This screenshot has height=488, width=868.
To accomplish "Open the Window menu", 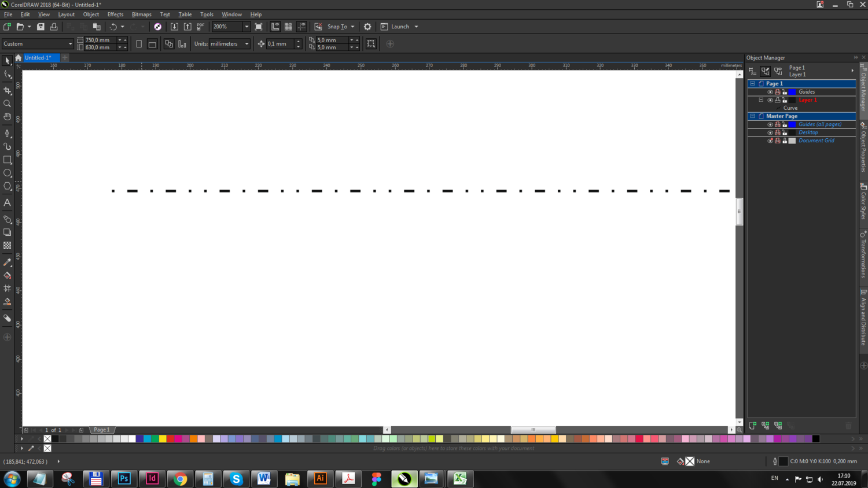I will 231,14.
